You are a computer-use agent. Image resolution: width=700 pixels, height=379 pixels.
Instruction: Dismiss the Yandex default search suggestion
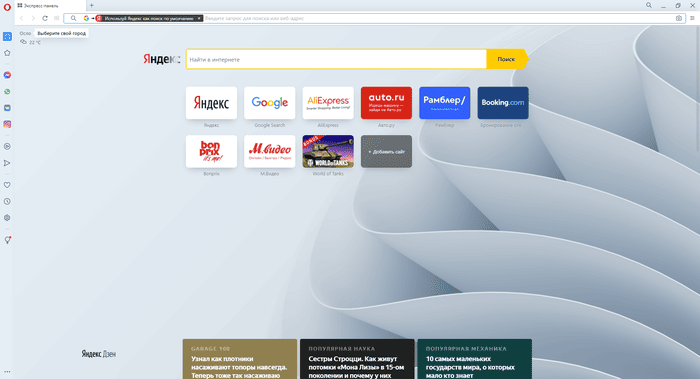point(199,18)
